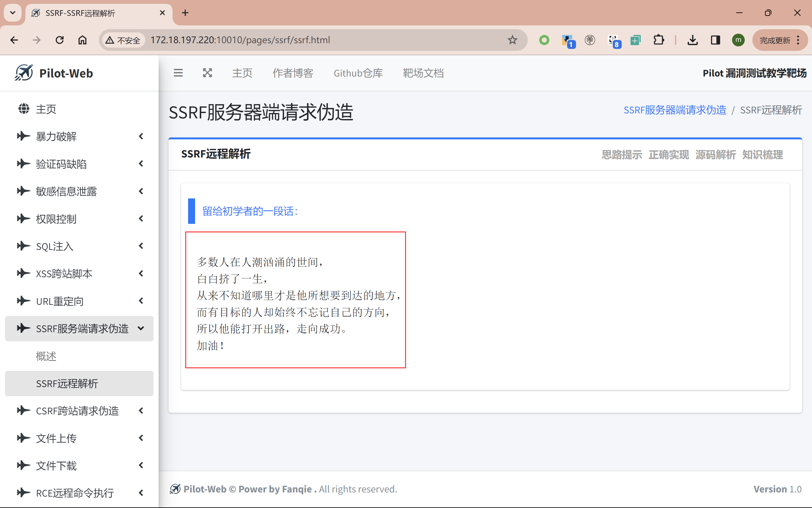Image resolution: width=812 pixels, height=508 pixels.
Task: Click the plane icon beside RCE远程命令执行
Action: pyautogui.click(x=23, y=493)
